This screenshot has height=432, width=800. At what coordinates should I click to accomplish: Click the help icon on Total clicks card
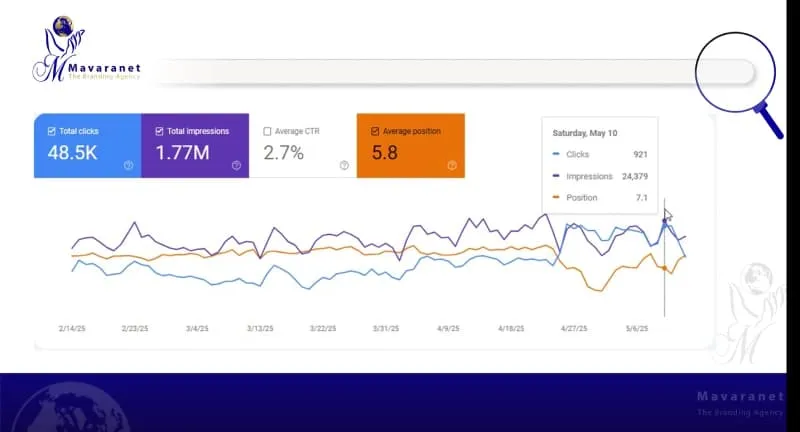(128, 166)
